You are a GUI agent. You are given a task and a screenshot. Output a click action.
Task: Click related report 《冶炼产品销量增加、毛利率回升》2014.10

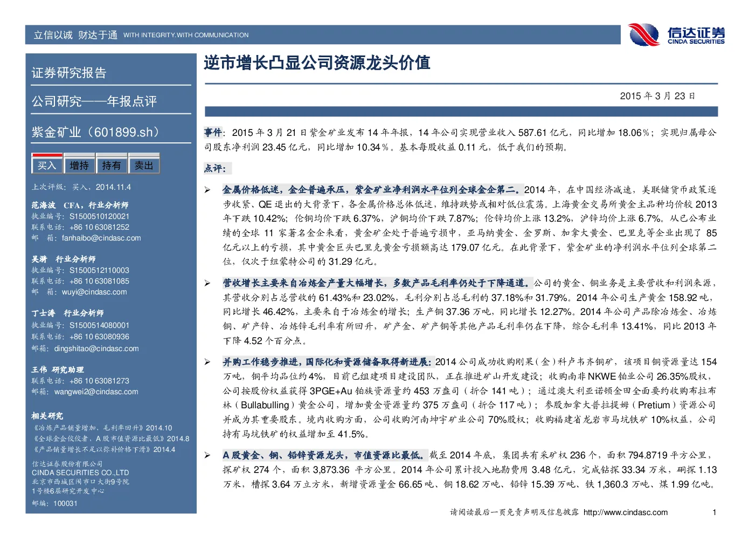click(102, 428)
